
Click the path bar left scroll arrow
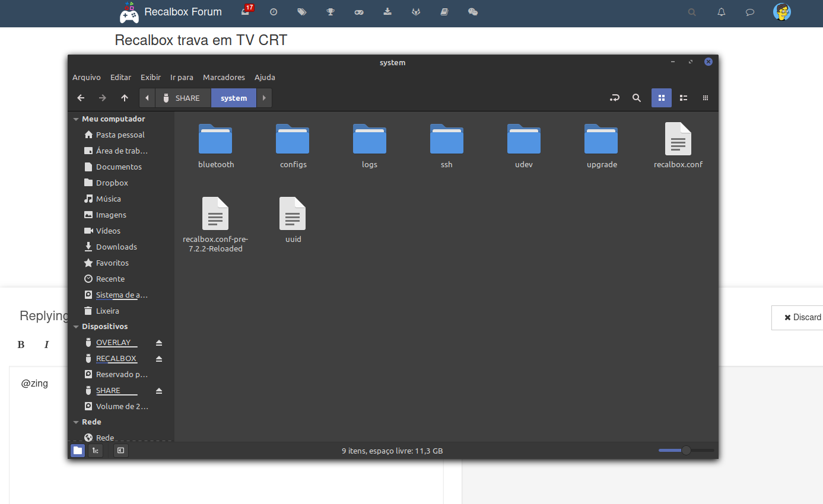point(147,98)
